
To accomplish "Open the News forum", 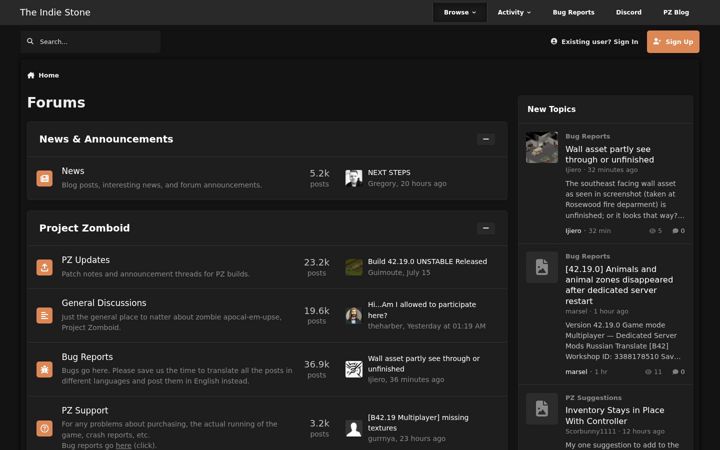I will point(73,171).
